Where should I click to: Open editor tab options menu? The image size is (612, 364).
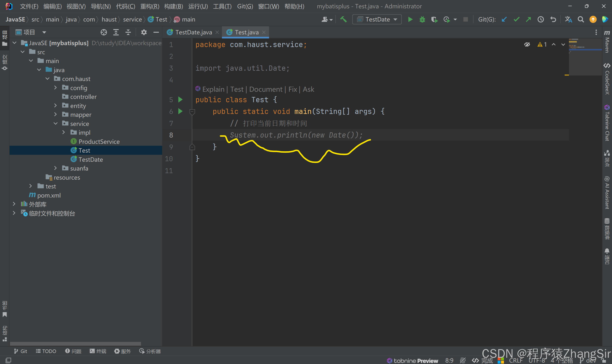(x=596, y=32)
